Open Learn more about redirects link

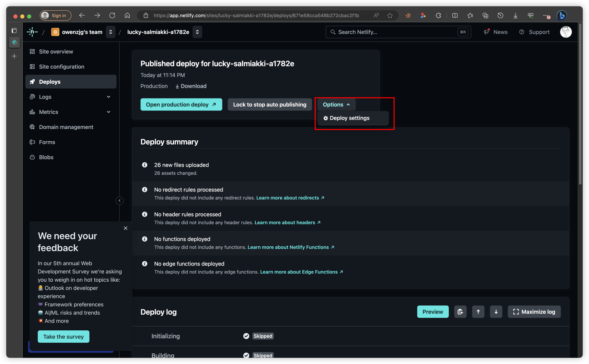coord(290,198)
